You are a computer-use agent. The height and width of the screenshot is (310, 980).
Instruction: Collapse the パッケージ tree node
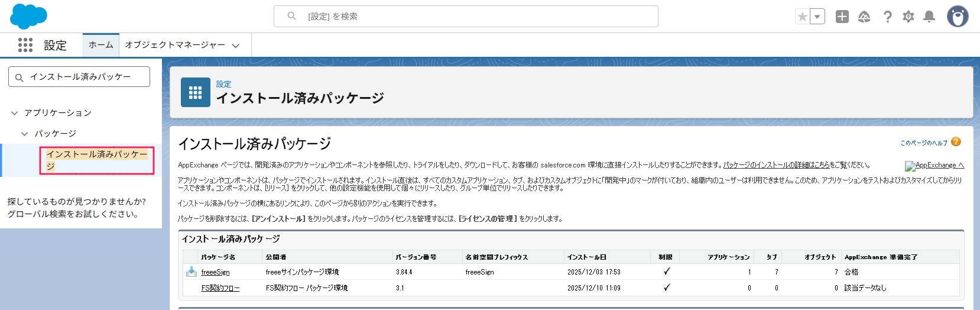click(25, 134)
